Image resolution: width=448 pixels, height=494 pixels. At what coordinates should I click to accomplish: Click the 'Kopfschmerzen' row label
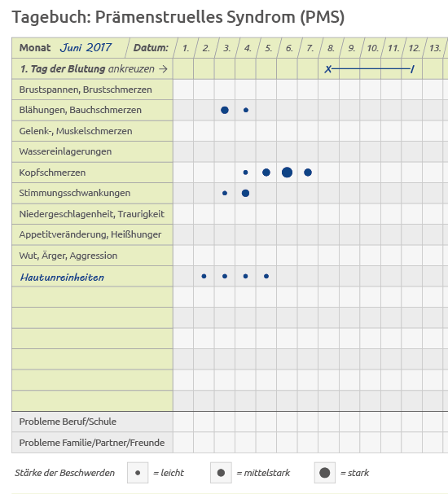[x=52, y=173]
